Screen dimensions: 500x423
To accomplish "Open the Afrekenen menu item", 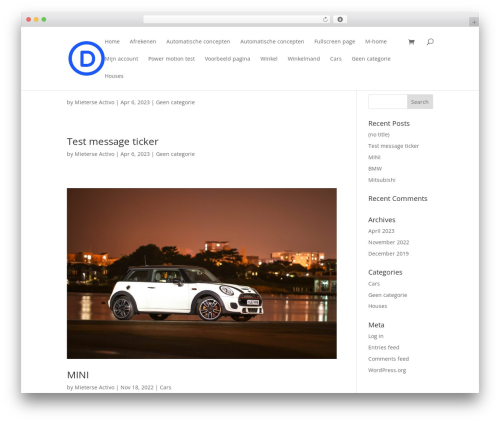I will click(143, 41).
